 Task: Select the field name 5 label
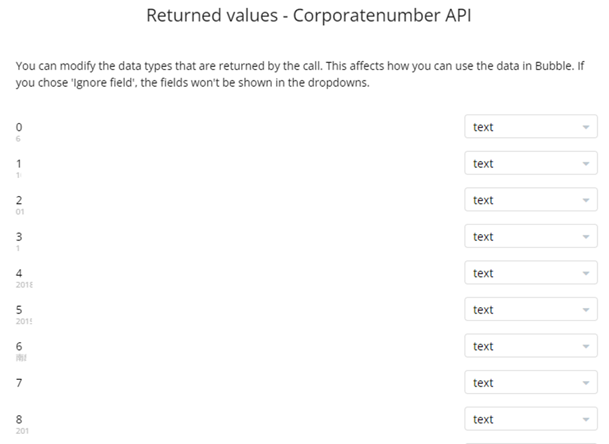pos(19,309)
